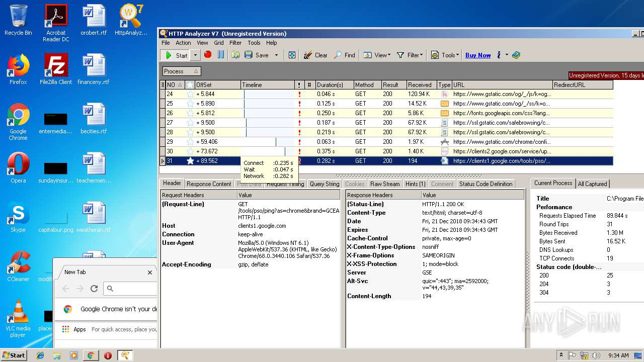The height and width of the screenshot is (362, 644).
Task: Open the Find tool
Action: point(344,55)
